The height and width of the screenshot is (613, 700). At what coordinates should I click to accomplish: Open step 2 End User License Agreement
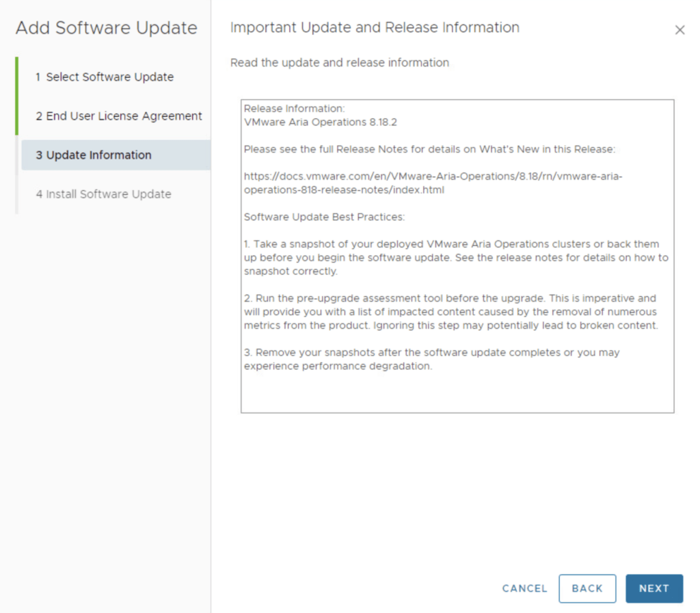[x=119, y=116]
